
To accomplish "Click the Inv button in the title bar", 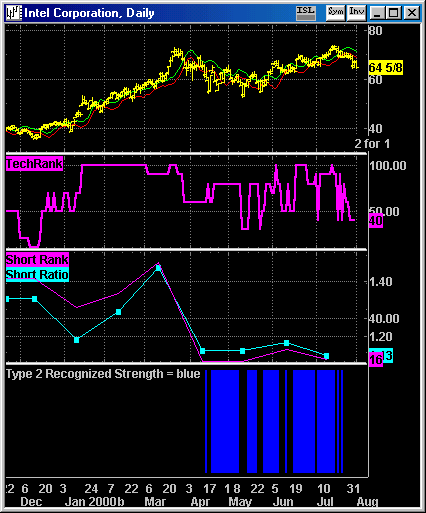I will point(356,13).
